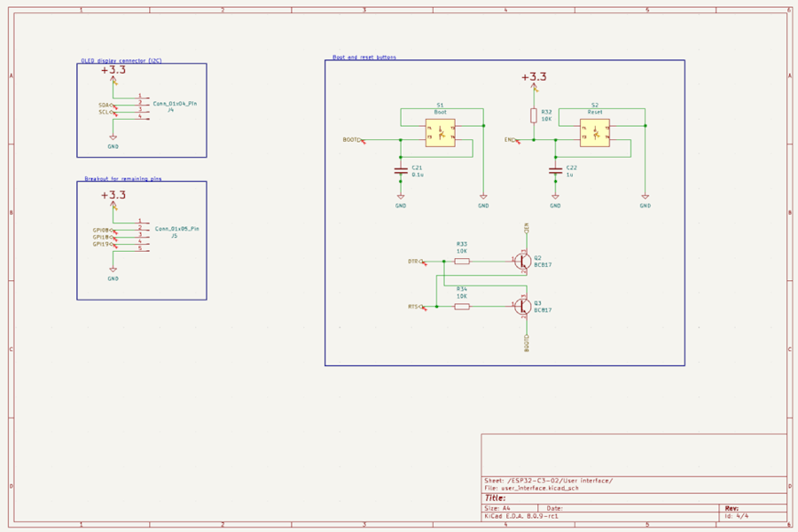Select the C21 capacitor symbol

tap(401, 171)
